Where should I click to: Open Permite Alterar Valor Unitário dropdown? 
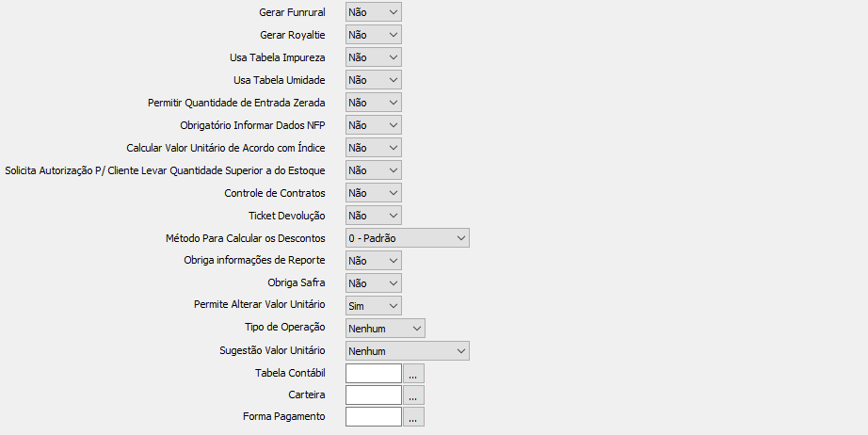pyautogui.click(x=374, y=306)
